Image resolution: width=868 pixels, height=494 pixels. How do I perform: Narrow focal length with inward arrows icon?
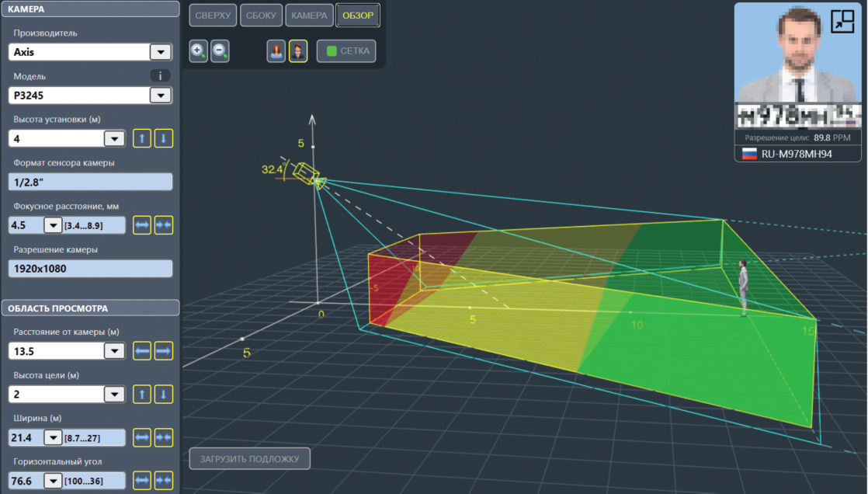coord(163,225)
